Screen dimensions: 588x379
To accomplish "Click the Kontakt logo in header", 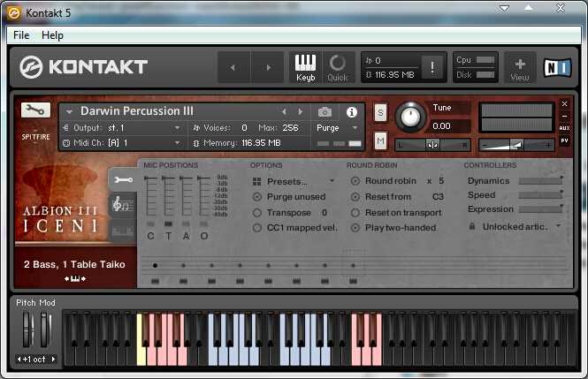I will click(83, 67).
